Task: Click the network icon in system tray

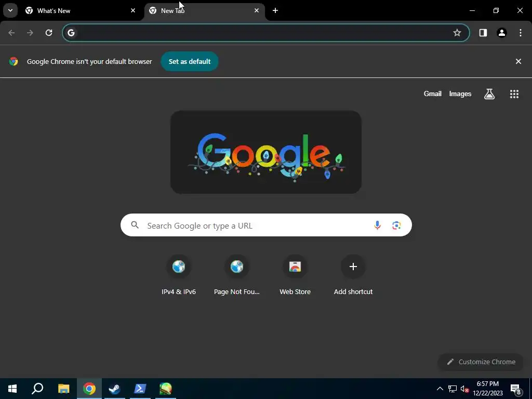Action: point(453,389)
